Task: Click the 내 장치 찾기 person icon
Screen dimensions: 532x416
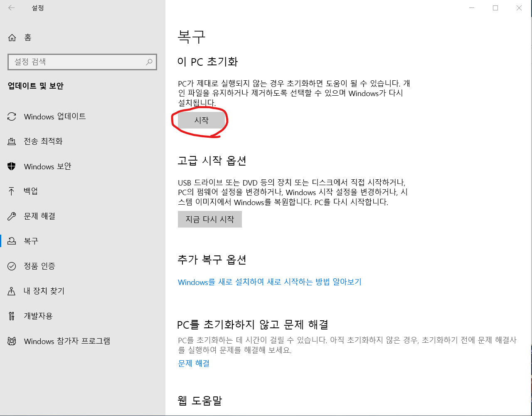Action: [x=12, y=291]
